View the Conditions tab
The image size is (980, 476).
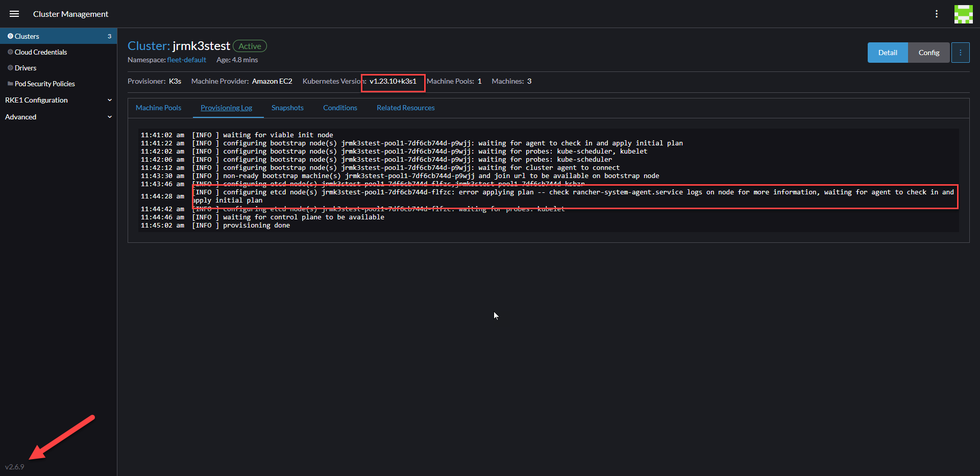340,108
